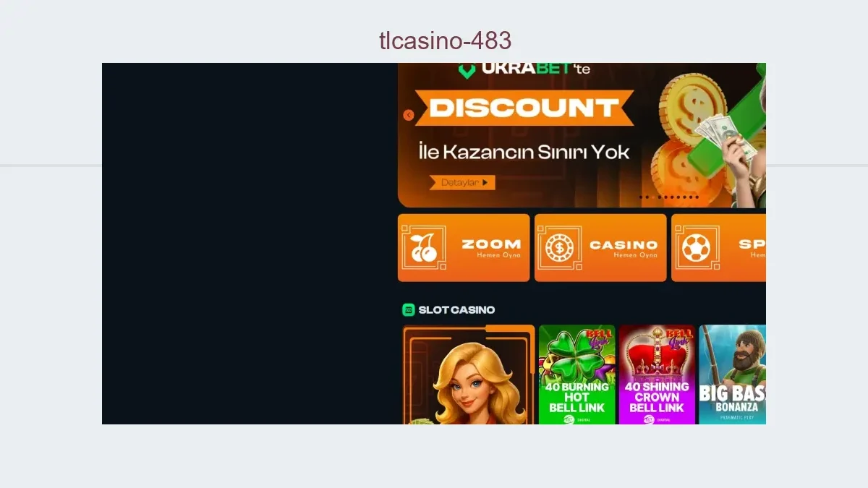The image size is (868, 488).
Task: Open the ZOOM Hemen Oyna tile
Action: [464, 247]
